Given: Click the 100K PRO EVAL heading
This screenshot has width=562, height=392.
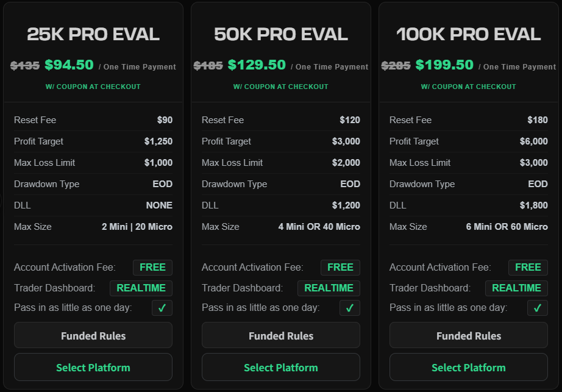Looking at the screenshot, I should (469, 34).
